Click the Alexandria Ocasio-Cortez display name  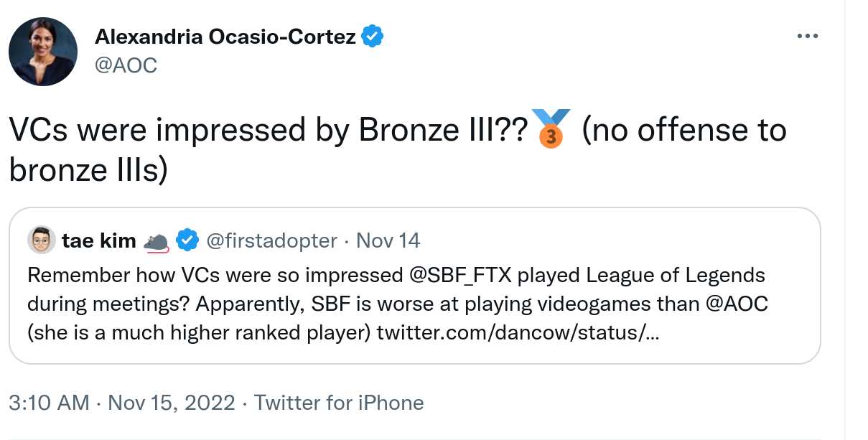click(x=225, y=37)
